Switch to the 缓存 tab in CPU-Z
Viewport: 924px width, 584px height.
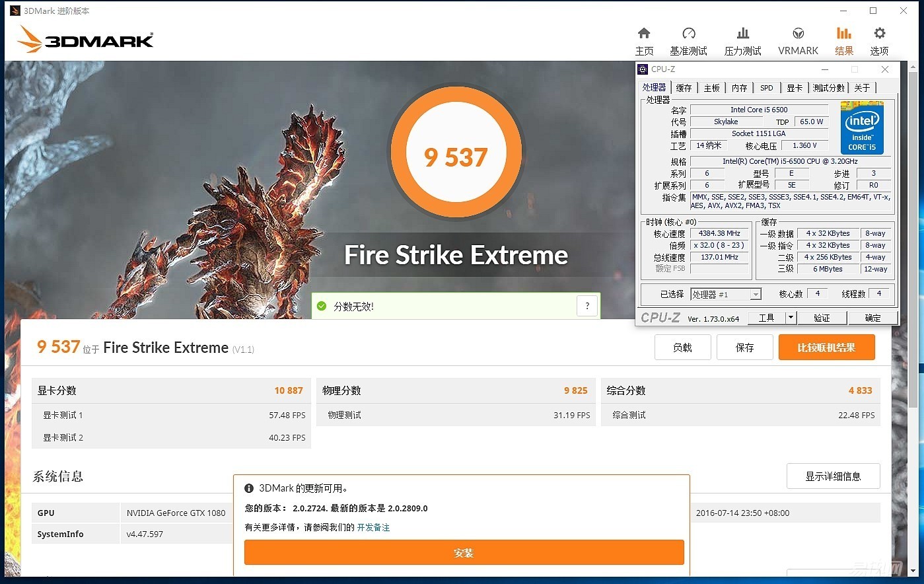(684, 88)
